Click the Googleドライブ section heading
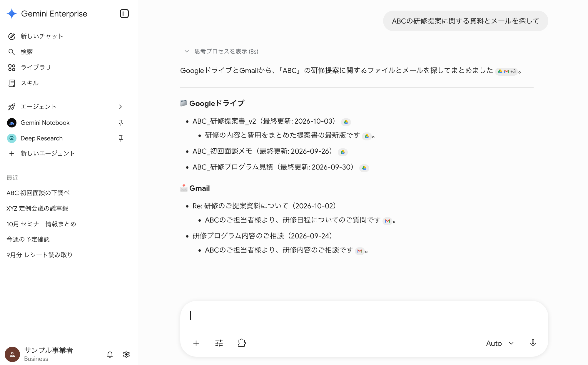This screenshot has width=588, height=365. click(x=212, y=103)
